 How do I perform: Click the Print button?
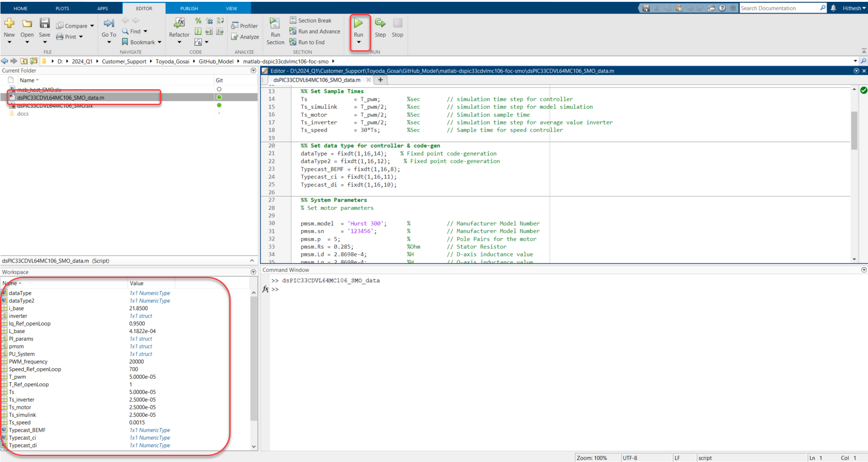[66, 37]
